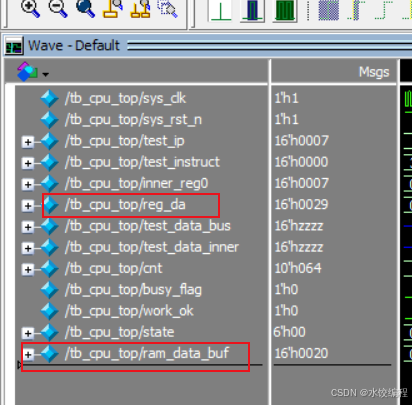Select the /tb_cpu_top/sys_clk signal
The height and width of the screenshot is (405, 412).
click(125, 99)
